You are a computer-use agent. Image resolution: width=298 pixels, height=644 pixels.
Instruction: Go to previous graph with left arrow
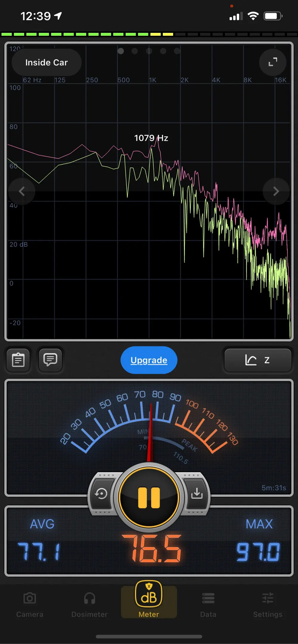click(21, 191)
